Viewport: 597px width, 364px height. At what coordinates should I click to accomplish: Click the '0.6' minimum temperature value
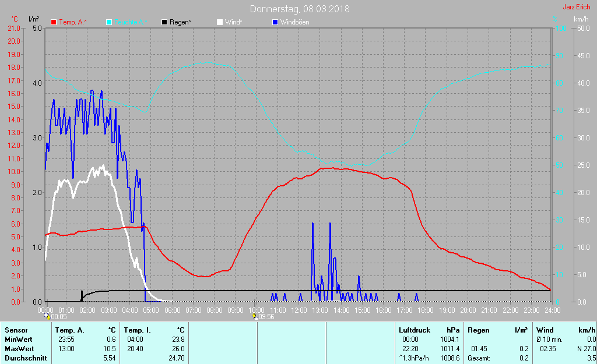(x=111, y=340)
